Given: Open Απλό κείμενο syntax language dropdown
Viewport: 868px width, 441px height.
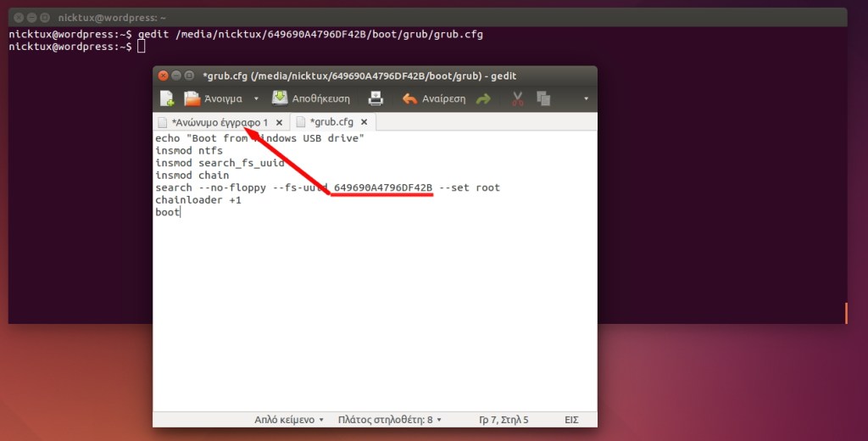Looking at the screenshot, I should click(289, 419).
